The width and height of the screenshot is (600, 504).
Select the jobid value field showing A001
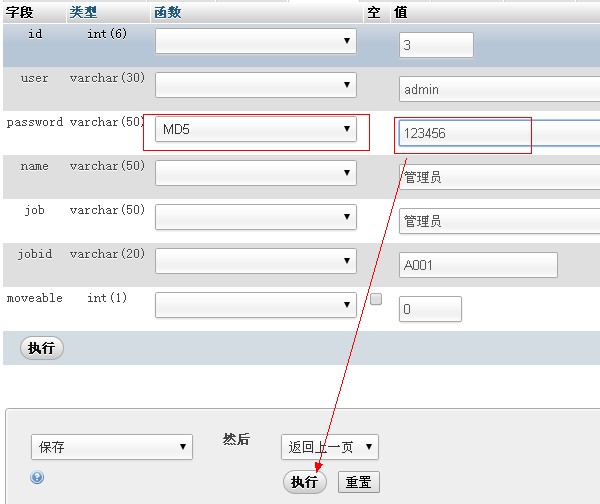point(477,265)
